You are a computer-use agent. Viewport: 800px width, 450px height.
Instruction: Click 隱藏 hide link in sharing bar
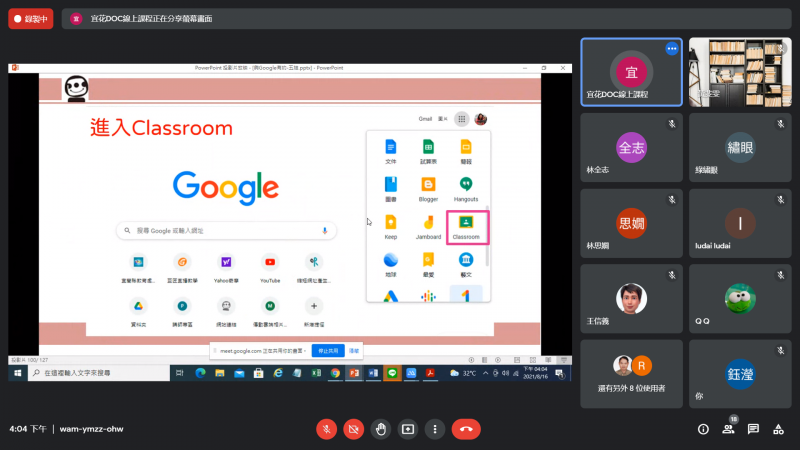tap(354, 351)
